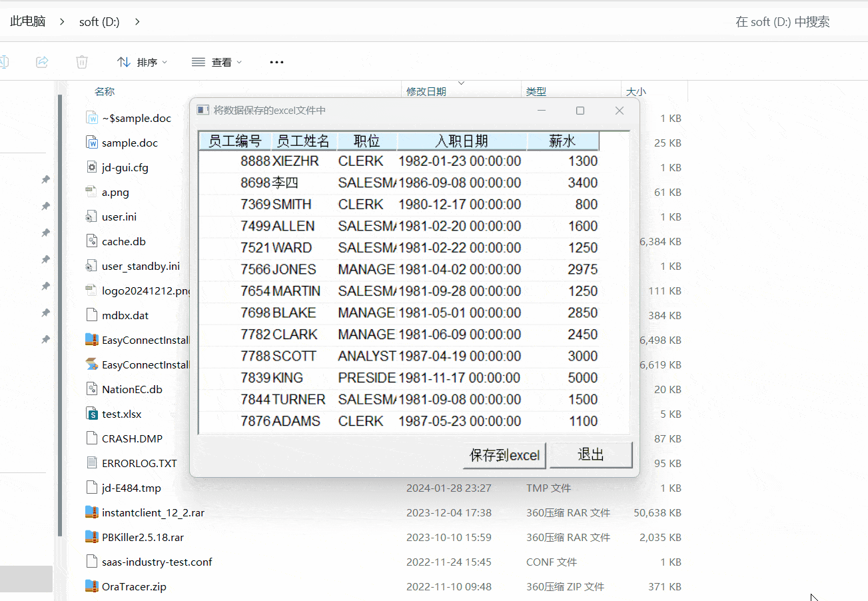The width and height of the screenshot is (868, 601).
Task: Select the mdbx.dat file icon
Action: [92, 315]
